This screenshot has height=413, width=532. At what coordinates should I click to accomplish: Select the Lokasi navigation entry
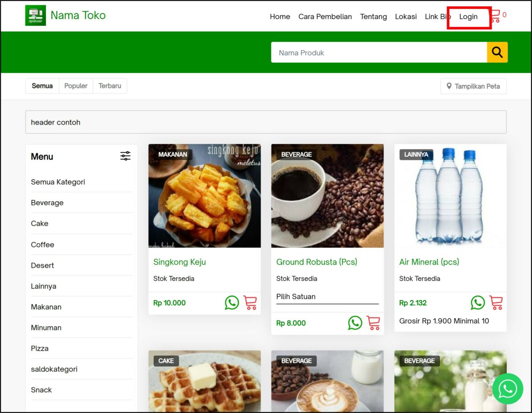tap(406, 17)
